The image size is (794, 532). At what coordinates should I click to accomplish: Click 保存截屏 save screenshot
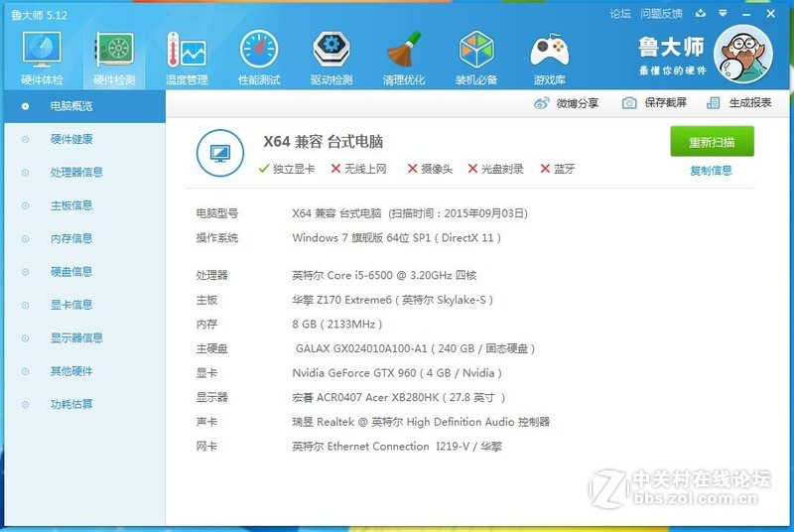(665, 103)
